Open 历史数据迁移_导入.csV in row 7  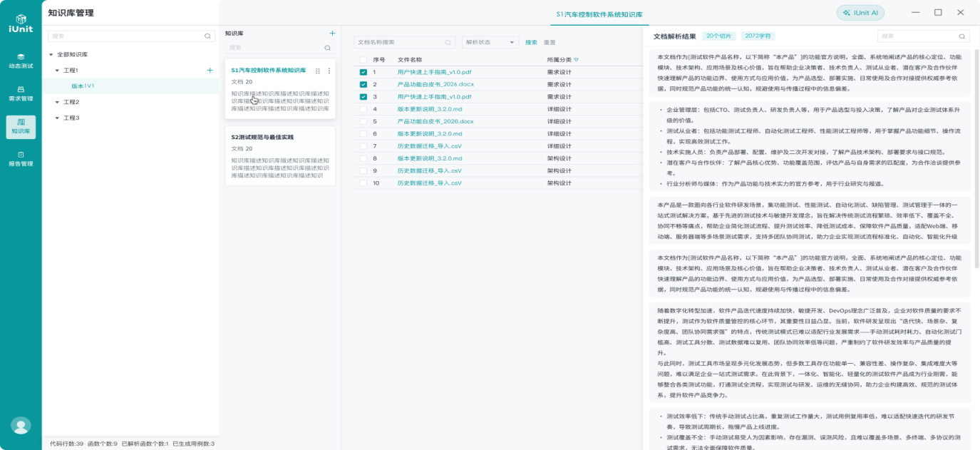pos(430,146)
